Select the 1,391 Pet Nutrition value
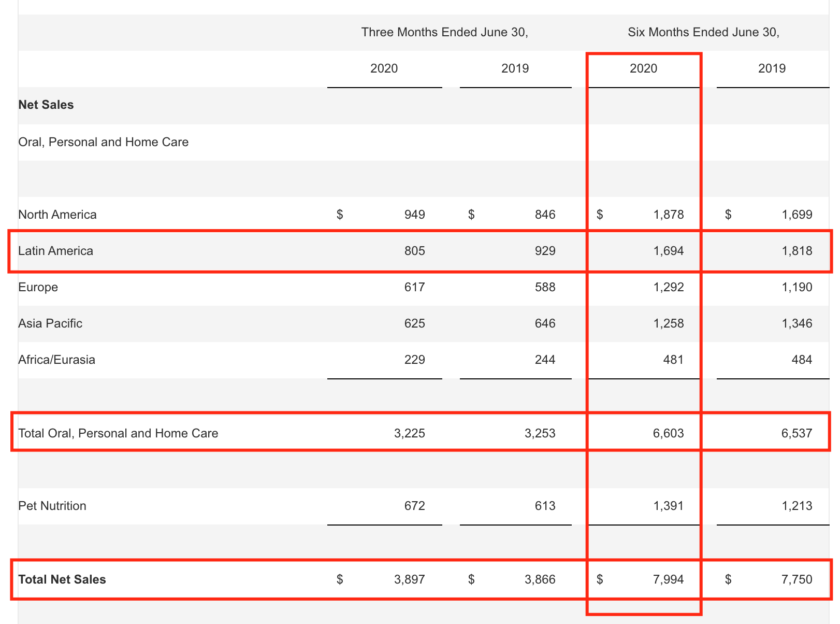Image resolution: width=840 pixels, height=624 pixels. click(x=668, y=506)
